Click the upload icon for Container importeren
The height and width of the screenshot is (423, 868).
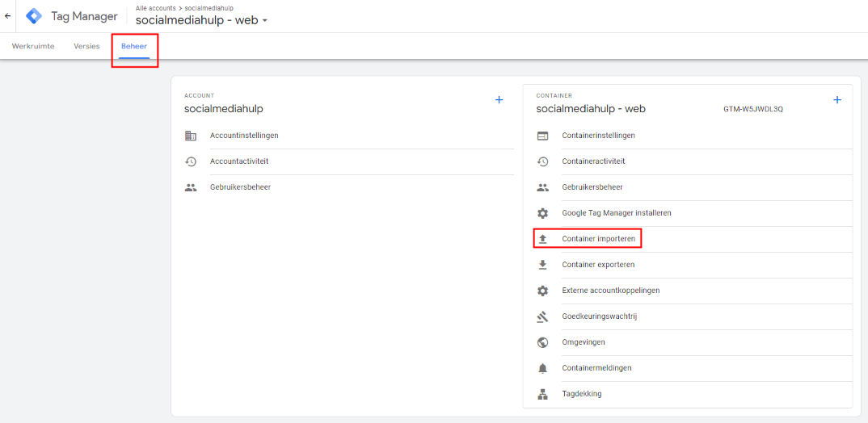coord(543,239)
